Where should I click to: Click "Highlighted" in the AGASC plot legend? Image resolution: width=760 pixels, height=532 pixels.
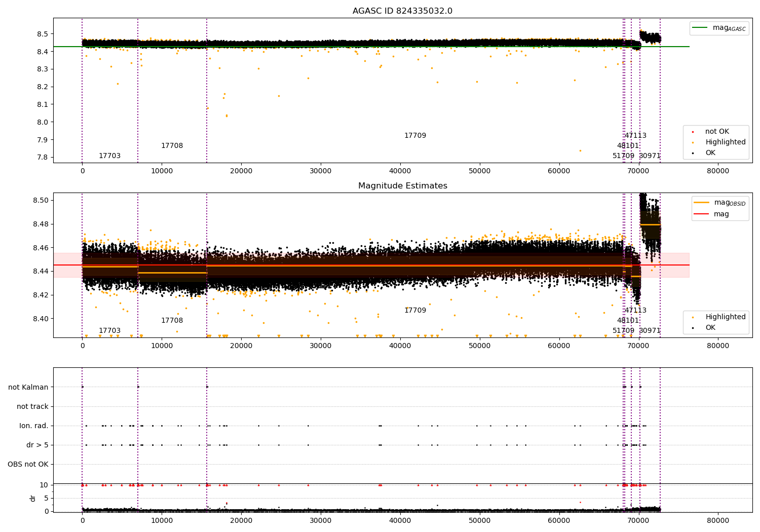726,142
